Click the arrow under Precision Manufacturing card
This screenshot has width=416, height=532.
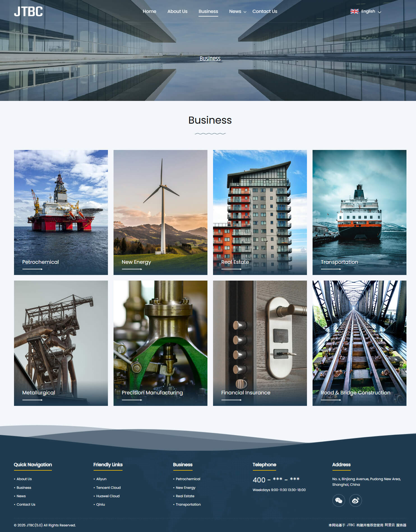coord(132,400)
